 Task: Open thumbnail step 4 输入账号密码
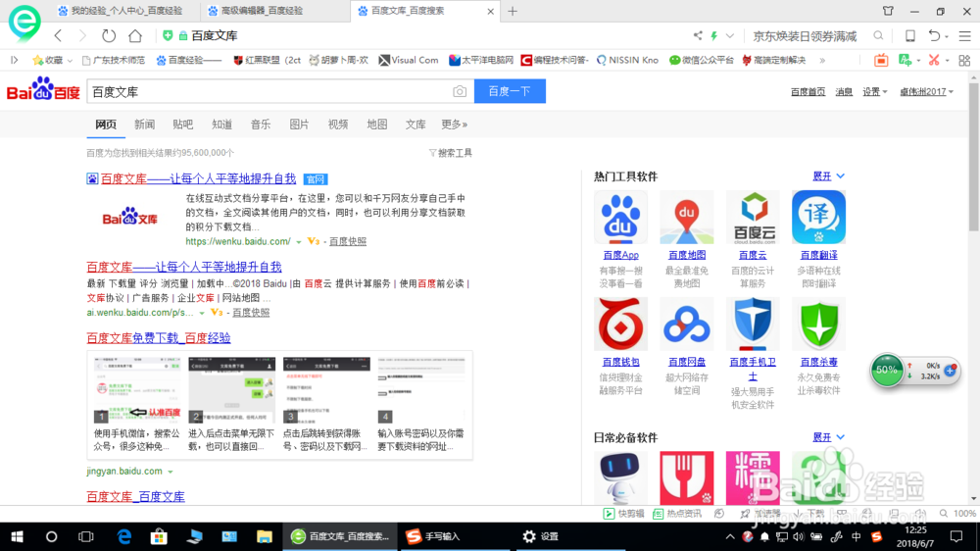click(420, 389)
